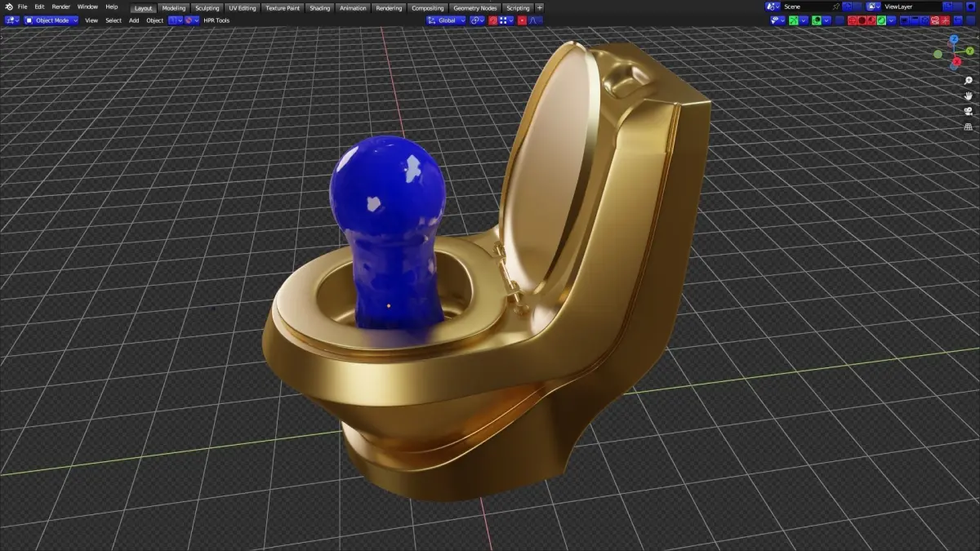The image size is (980, 551).
Task: Open the snapping options dropdown
Action: 506,20
